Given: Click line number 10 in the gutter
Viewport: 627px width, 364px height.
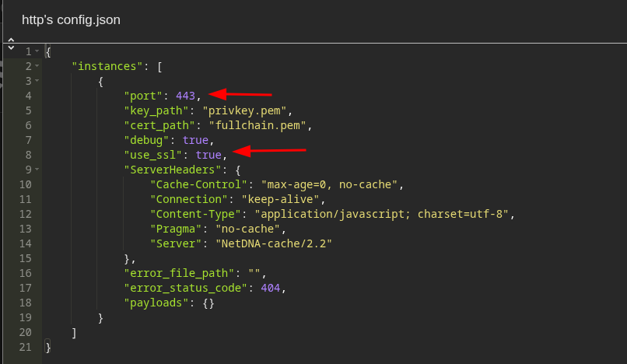Looking at the screenshot, I should click(25, 185).
